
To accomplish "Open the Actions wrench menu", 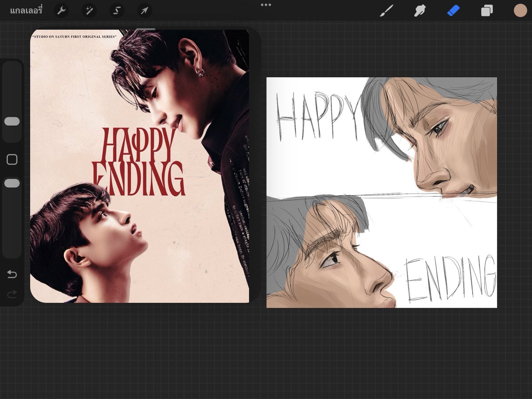I will (x=61, y=11).
